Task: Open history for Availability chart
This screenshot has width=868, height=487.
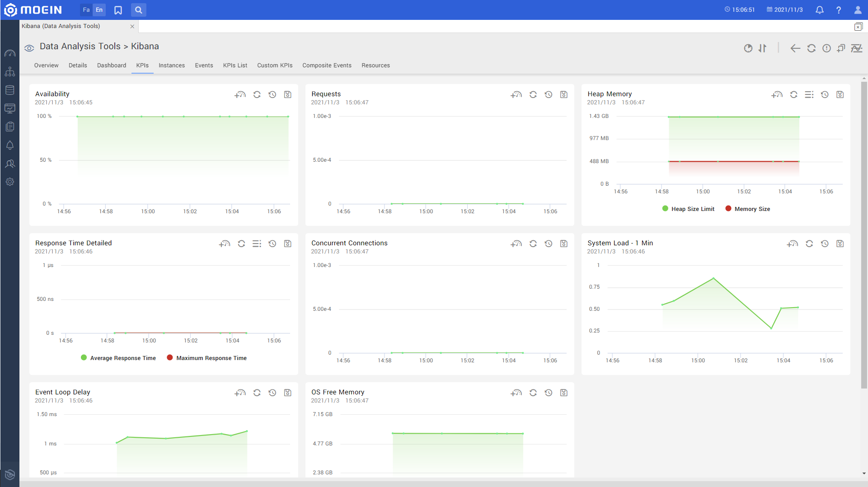Action: click(272, 94)
